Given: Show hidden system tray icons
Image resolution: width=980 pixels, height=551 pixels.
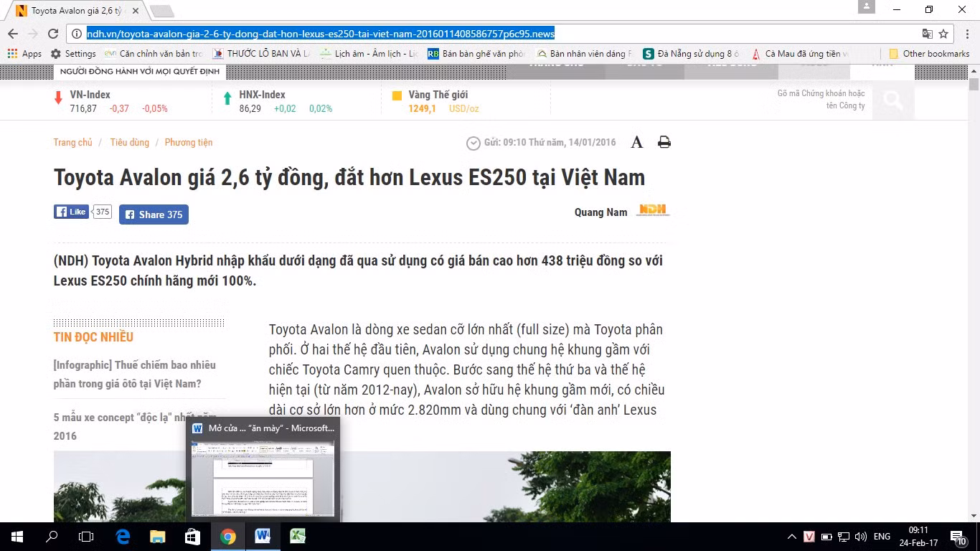Looking at the screenshot, I should click(792, 537).
